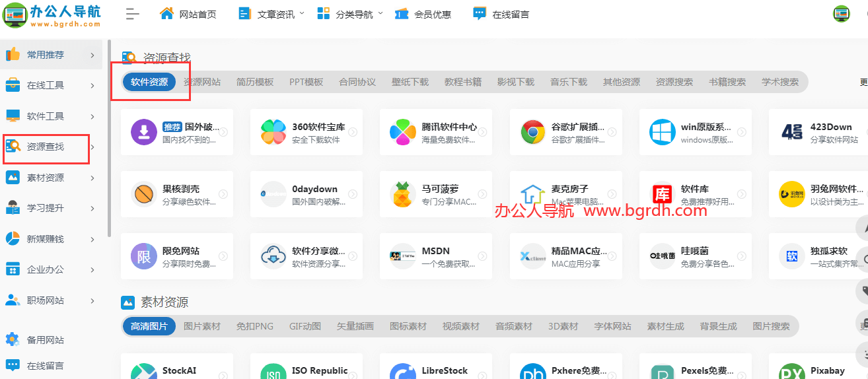The image size is (868, 379).
Task: Click the 腾讯软件中心 colorful icon
Action: (x=402, y=132)
